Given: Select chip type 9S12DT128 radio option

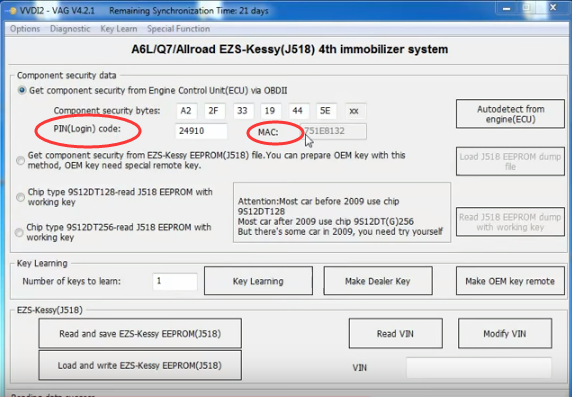Looking at the screenshot, I should coord(20,197).
